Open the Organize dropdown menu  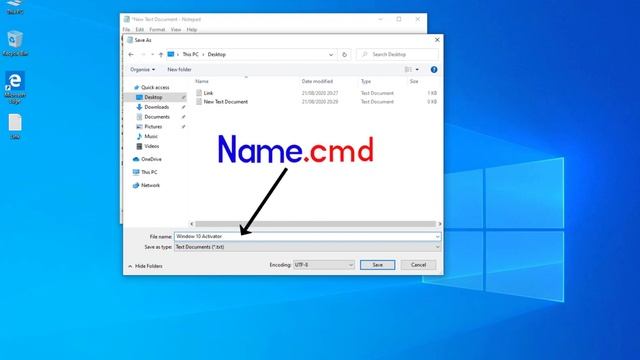[142, 69]
